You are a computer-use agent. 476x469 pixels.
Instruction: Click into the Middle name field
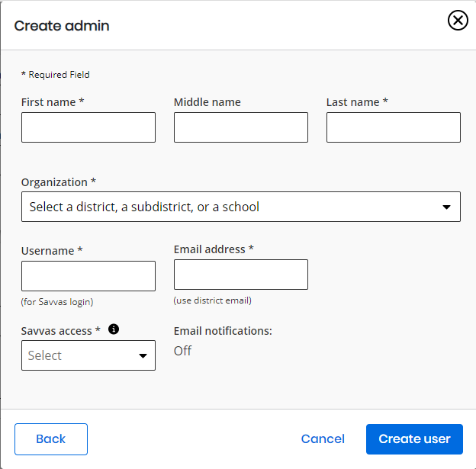coord(241,127)
